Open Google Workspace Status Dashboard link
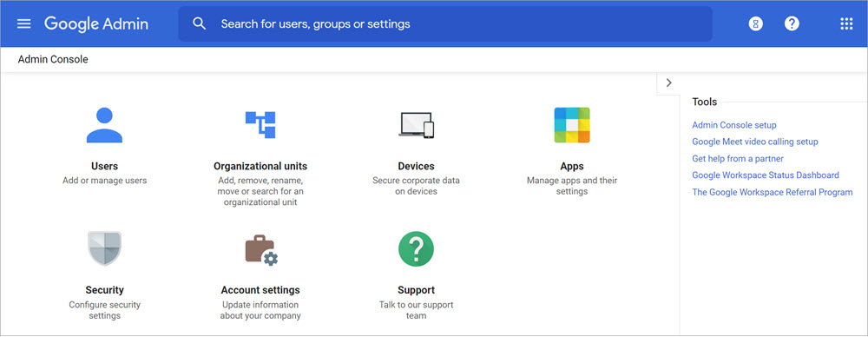868x337 pixels. pos(766,175)
